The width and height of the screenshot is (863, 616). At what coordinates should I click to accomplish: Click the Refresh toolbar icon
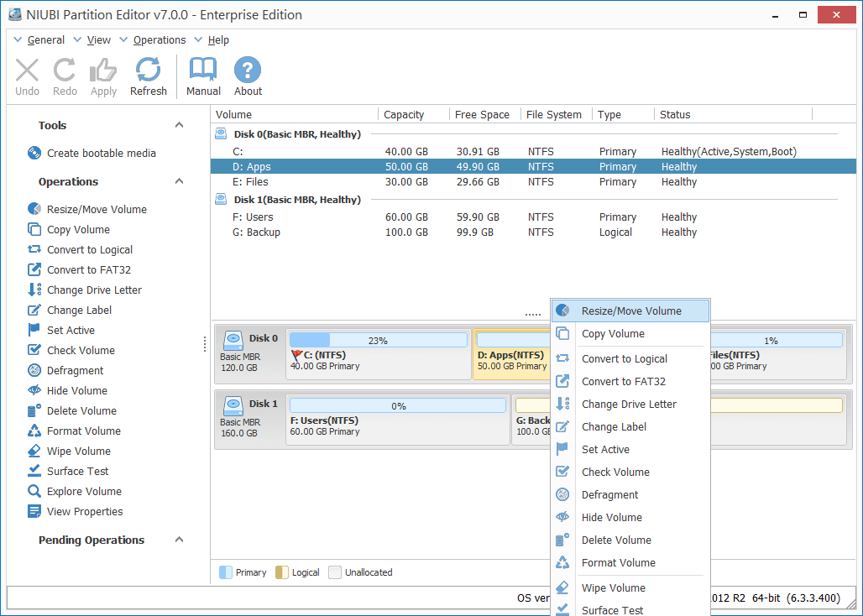tap(148, 70)
